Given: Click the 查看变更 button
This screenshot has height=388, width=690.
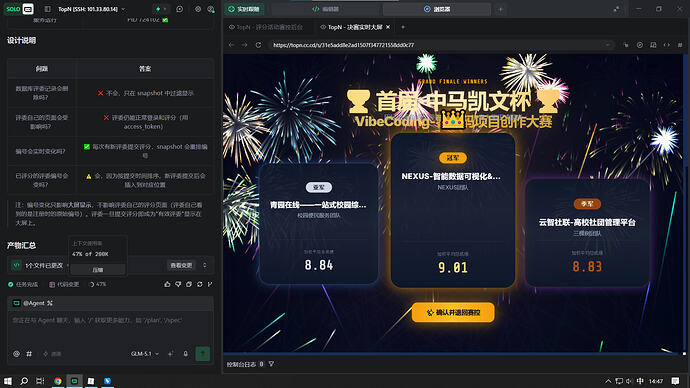Looking at the screenshot, I should [x=181, y=265].
